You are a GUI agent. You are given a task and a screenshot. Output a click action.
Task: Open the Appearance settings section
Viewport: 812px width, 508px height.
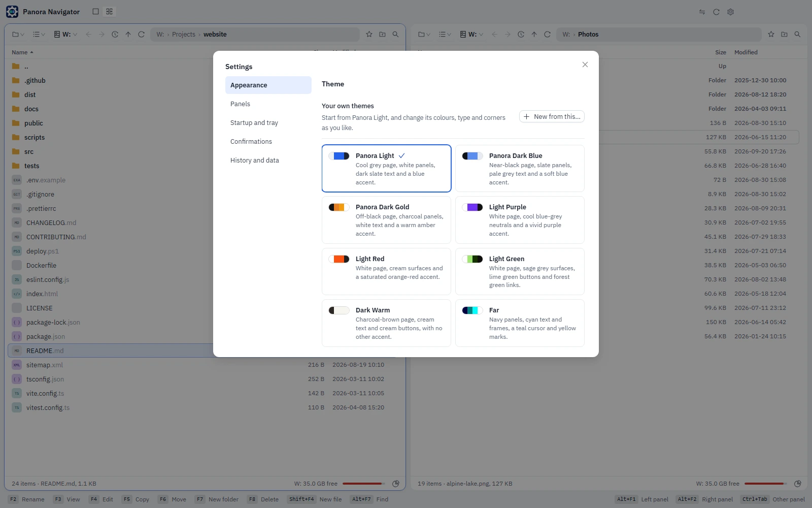(x=268, y=85)
